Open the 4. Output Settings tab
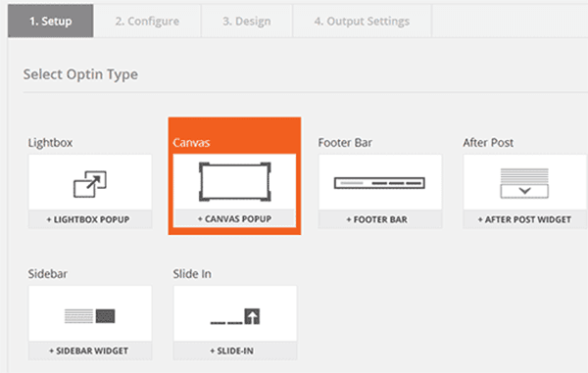Image resolution: width=588 pixels, height=373 pixels. (x=362, y=21)
